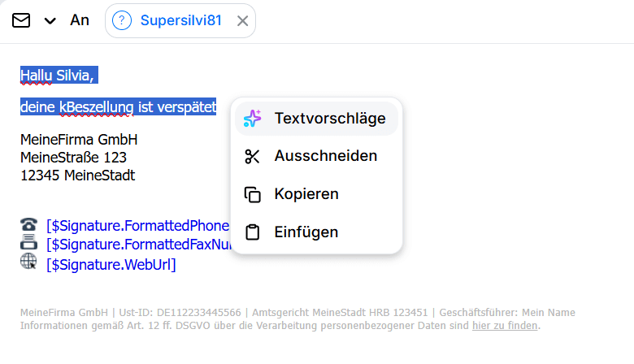Click the Supersilvi81 recipient name
634x364 pixels.
coord(180,21)
